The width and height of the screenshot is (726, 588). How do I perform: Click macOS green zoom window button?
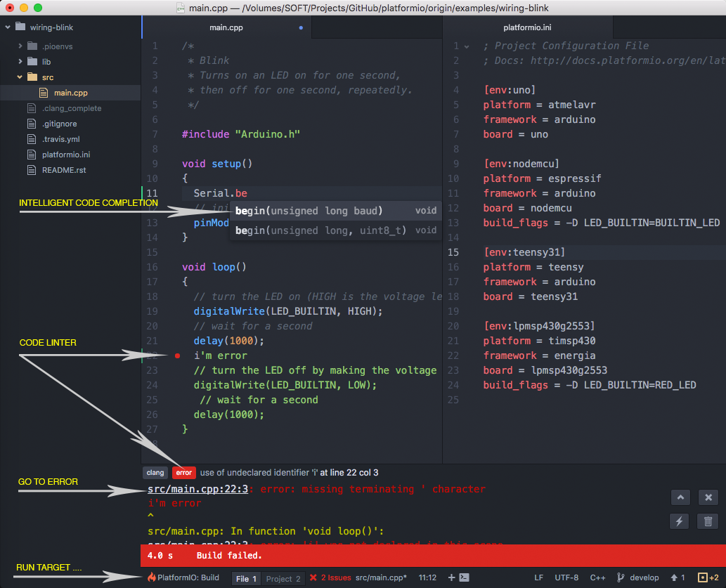(38, 8)
